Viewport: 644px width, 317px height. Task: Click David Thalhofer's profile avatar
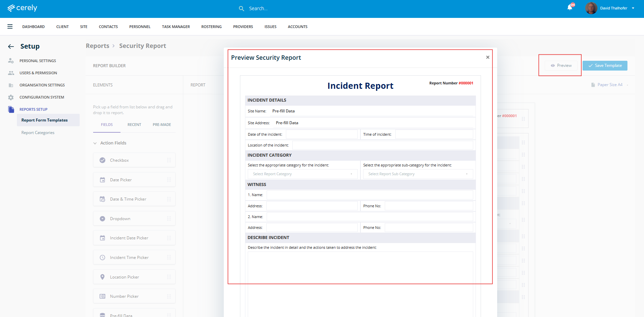coord(591,8)
